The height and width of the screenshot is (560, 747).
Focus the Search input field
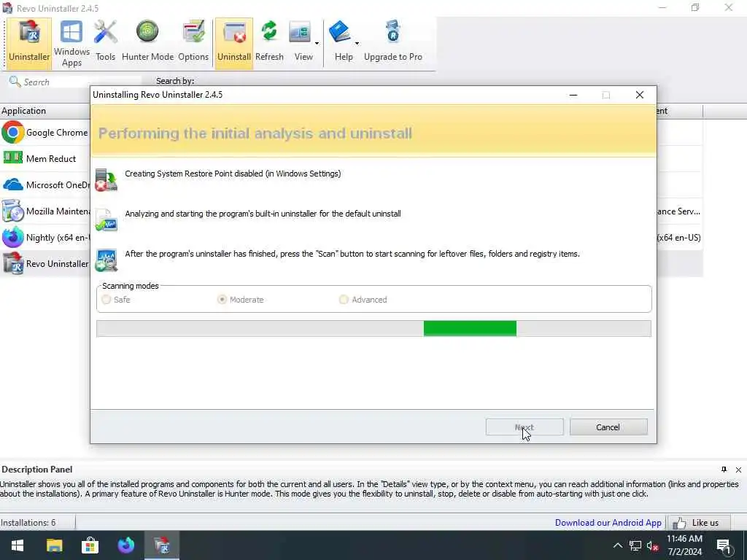(x=81, y=82)
